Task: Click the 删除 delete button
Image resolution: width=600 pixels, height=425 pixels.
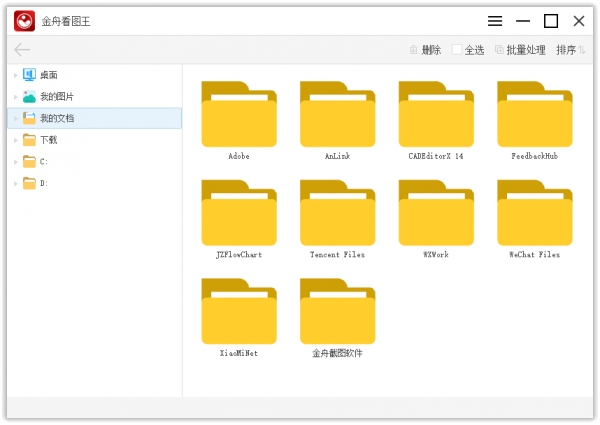Action: click(425, 50)
